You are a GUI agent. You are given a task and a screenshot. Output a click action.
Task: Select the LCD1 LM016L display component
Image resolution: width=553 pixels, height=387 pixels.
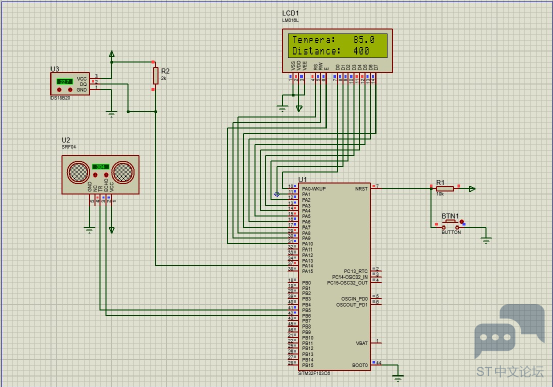click(337, 51)
